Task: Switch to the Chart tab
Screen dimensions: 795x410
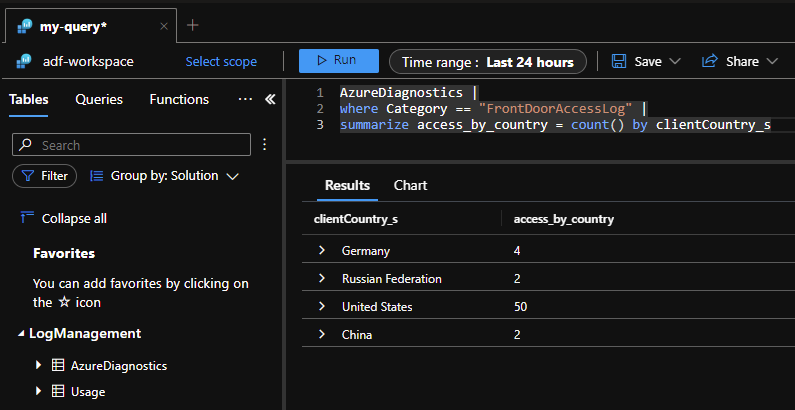Action: [x=410, y=185]
